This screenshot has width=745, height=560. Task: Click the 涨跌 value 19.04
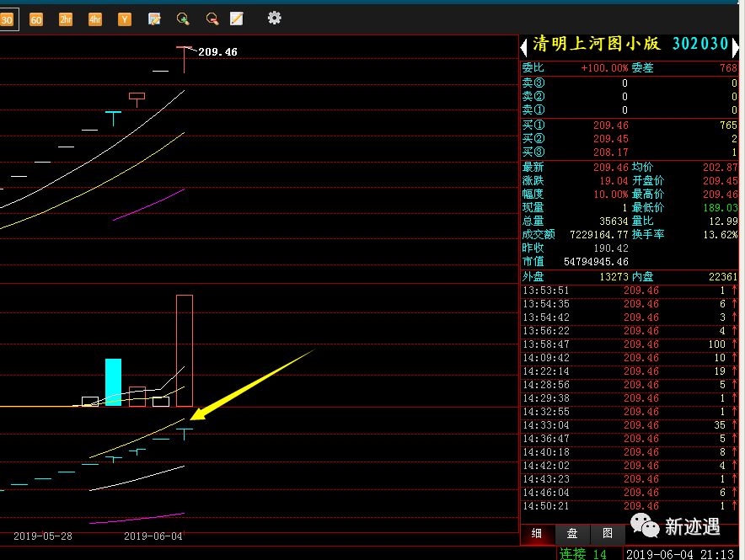614,181
